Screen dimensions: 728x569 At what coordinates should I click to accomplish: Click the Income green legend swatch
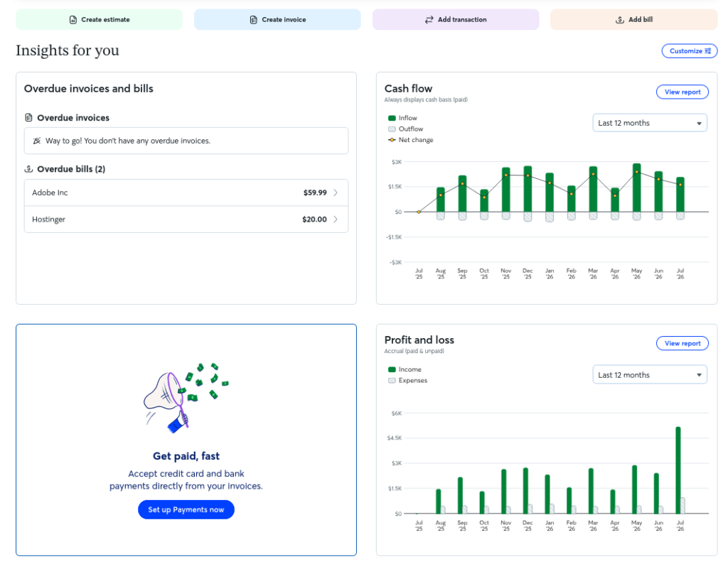tap(392, 369)
